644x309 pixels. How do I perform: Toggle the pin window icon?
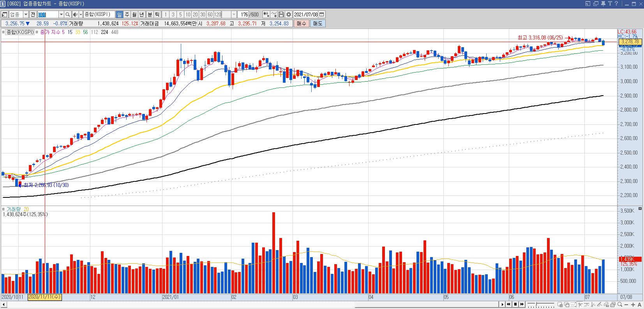tap(603, 4)
